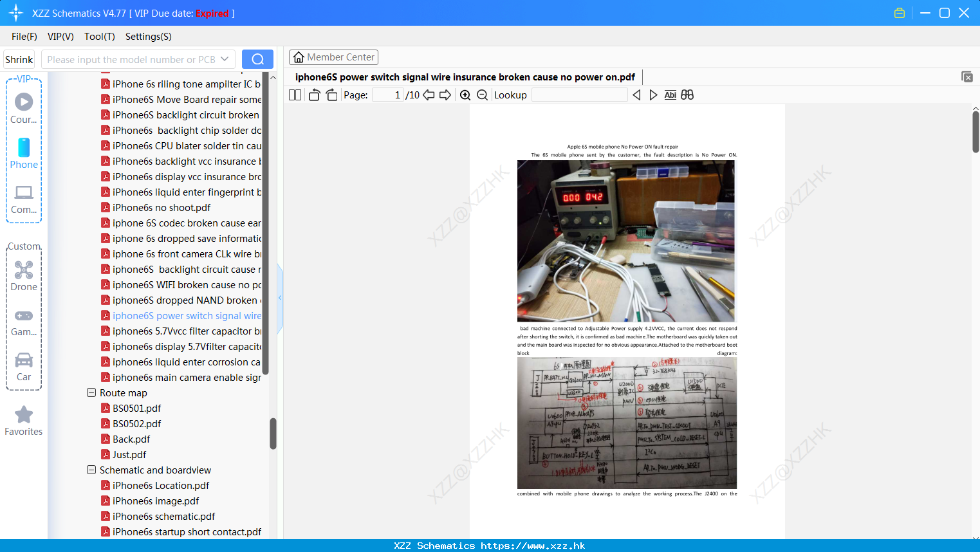Click the Shrink button
Viewport: 980px width, 552px height.
tap(19, 59)
